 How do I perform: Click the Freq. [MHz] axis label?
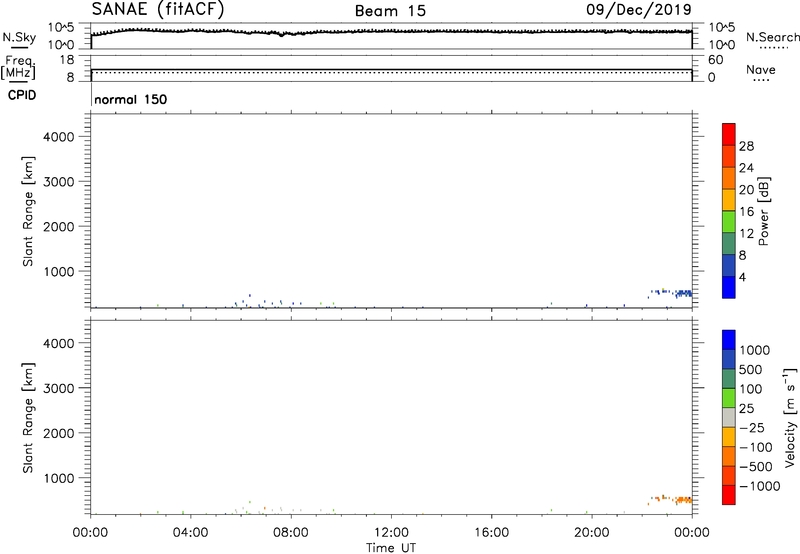[19, 67]
